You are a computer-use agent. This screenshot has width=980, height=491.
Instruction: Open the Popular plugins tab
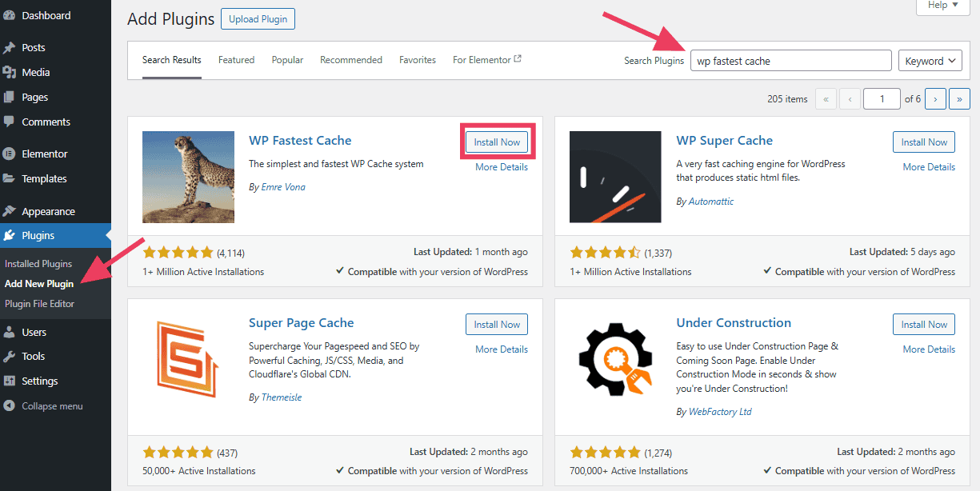coord(287,59)
